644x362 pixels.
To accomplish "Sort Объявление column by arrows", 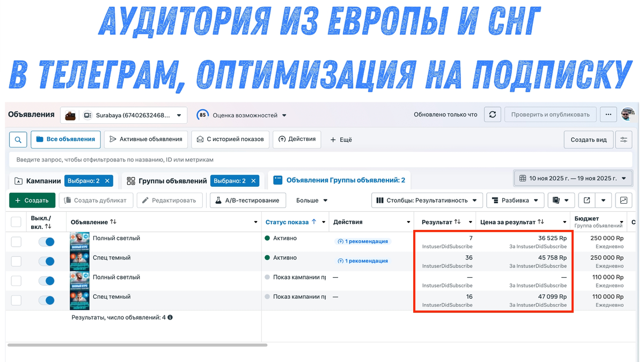I will pyautogui.click(x=113, y=221).
